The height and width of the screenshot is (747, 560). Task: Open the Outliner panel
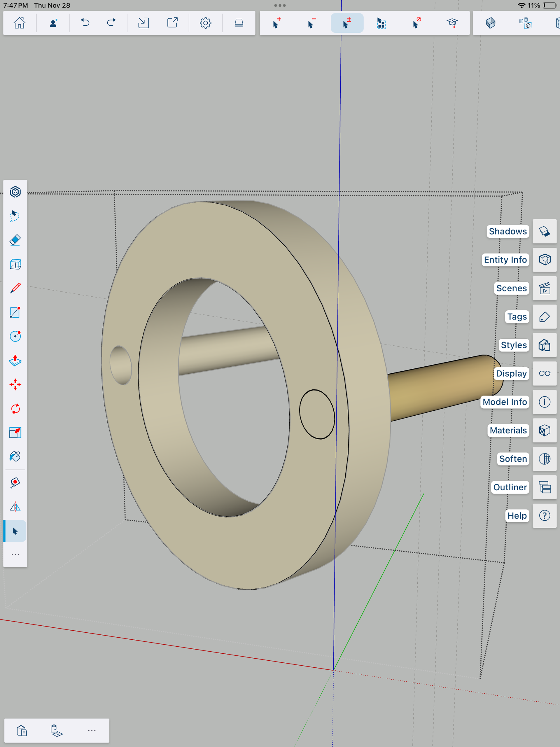tap(545, 487)
